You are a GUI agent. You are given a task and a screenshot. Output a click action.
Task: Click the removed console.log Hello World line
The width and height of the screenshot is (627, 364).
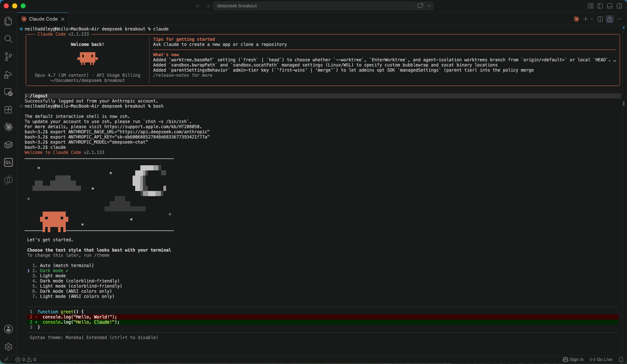(x=322, y=317)
